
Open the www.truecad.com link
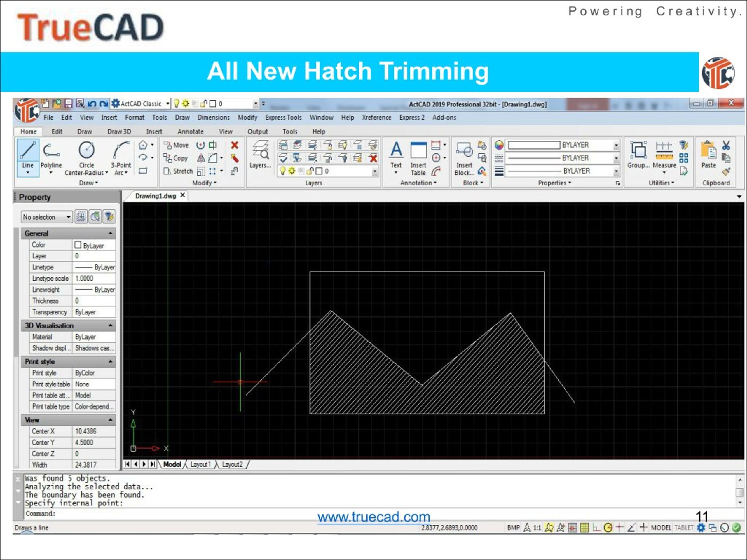pos(374,517)
